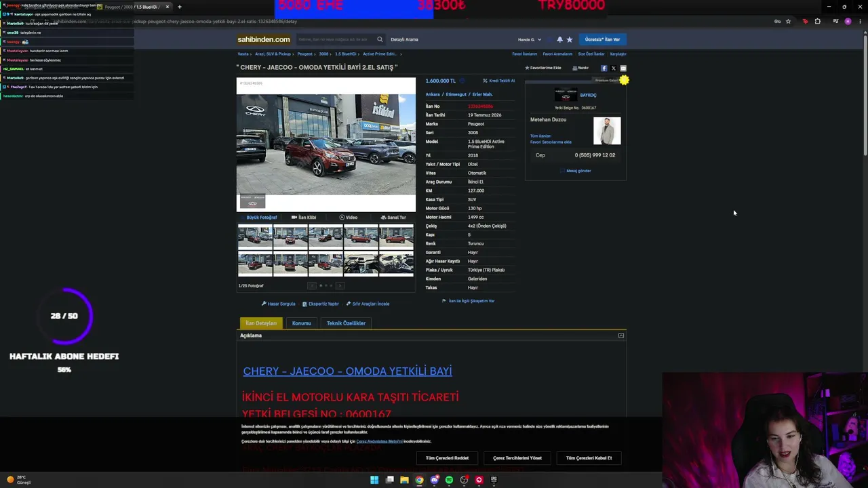Open Discord from the taskbar
This screenshot has height=488, width=868.
click(434, 480)
